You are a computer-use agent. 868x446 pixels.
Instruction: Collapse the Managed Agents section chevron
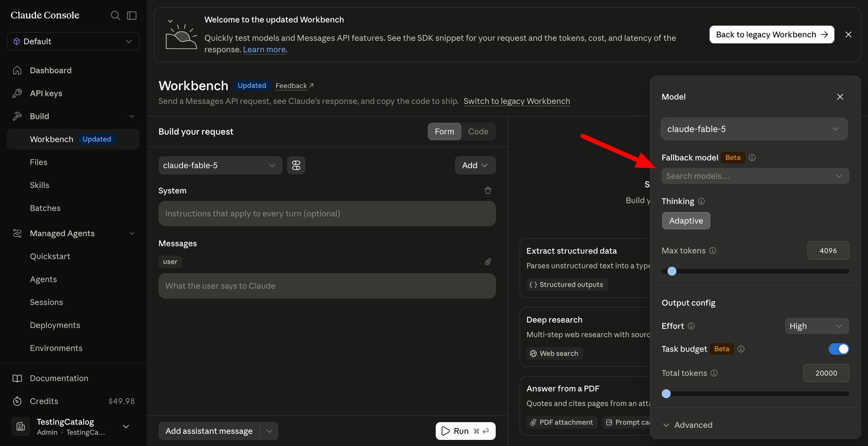click(132, 233)
